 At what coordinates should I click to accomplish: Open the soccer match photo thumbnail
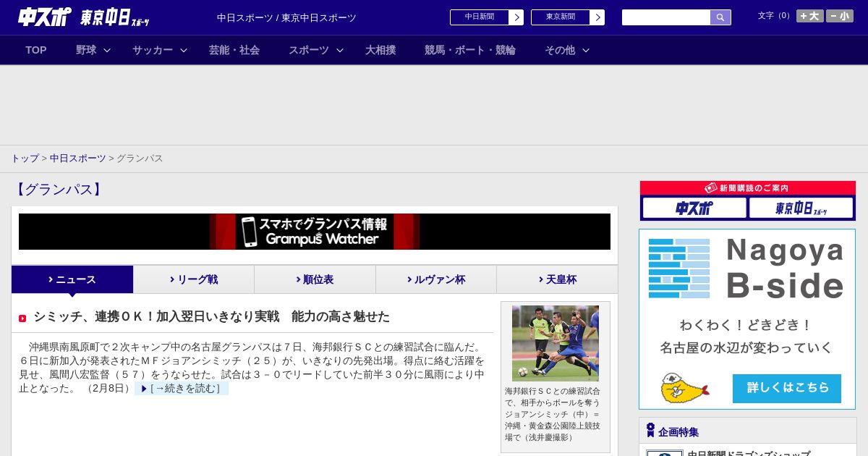pyautogui.click(x=556, y=343)
